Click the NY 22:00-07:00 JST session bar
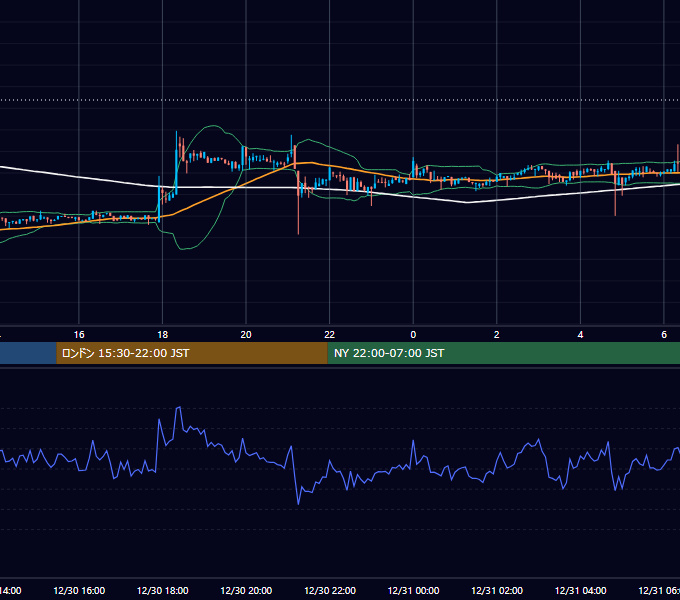This screenshot has width=680, height=600. pos(503,353)
